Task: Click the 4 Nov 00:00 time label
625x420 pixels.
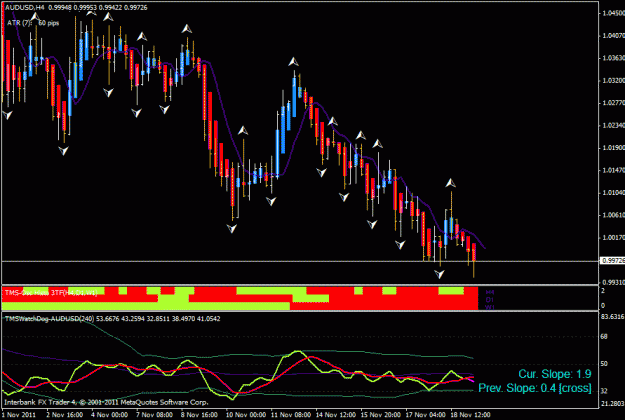Action: tap(109, 415)
